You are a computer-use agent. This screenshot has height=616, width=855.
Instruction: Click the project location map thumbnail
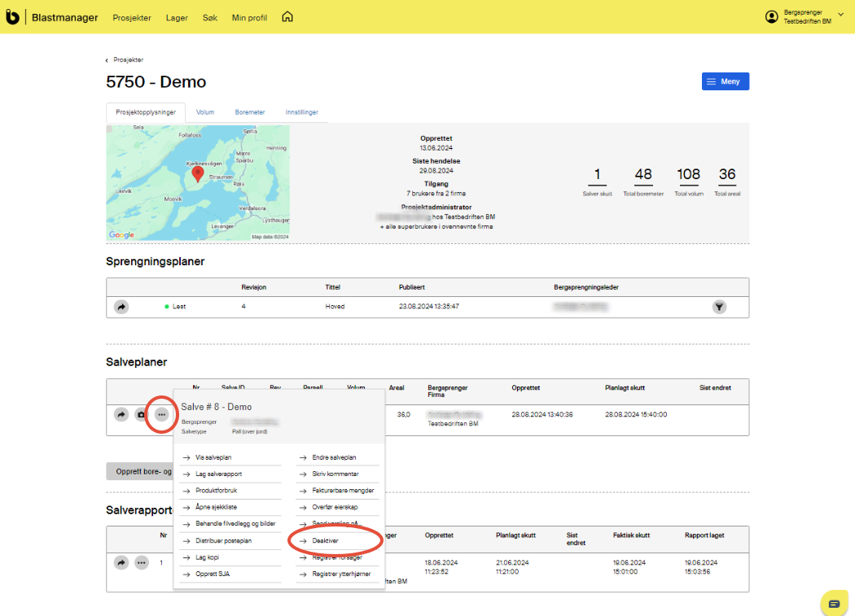(198, 183)
